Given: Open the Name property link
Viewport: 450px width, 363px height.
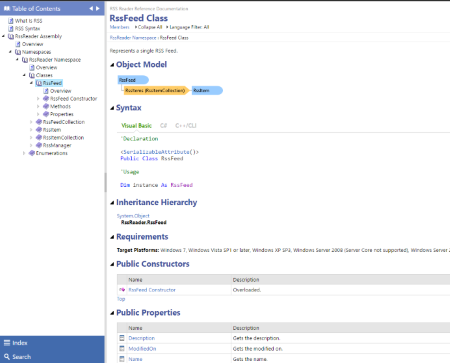Looking at the screenshot, I should click(x=135, y=359).
